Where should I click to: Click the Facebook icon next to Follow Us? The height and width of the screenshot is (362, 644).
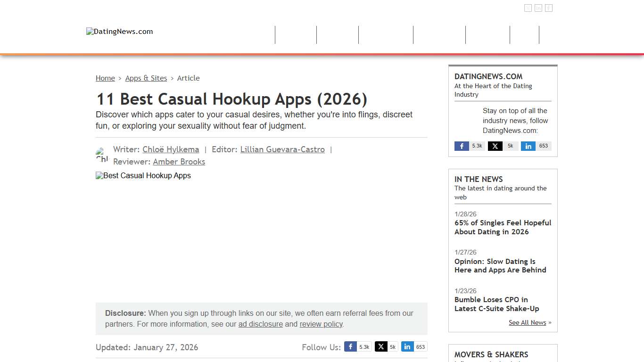click(357, 346)
